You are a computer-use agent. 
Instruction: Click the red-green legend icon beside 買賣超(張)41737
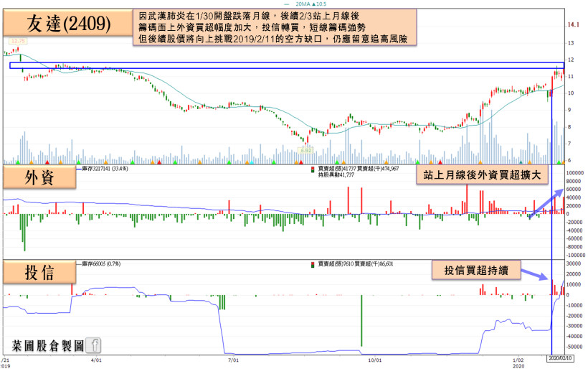313,169
